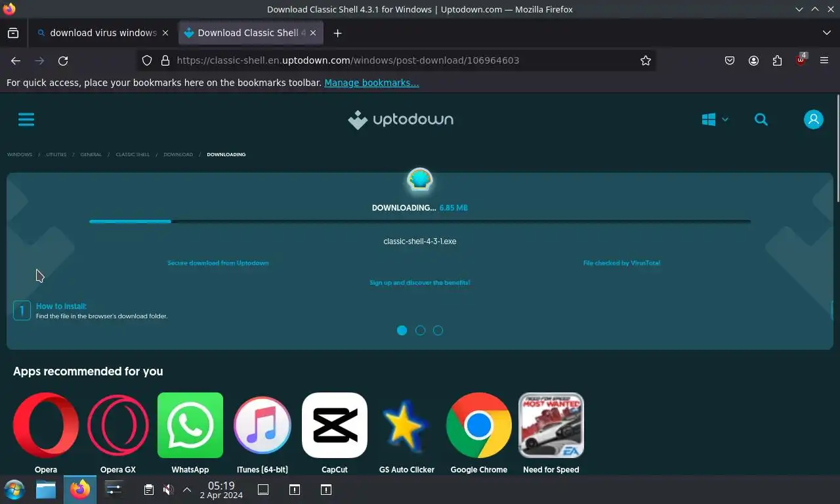The width and height of the screenshot is (840, 504).
Task: Open the Opera app icon
Action: pos(46,425)
